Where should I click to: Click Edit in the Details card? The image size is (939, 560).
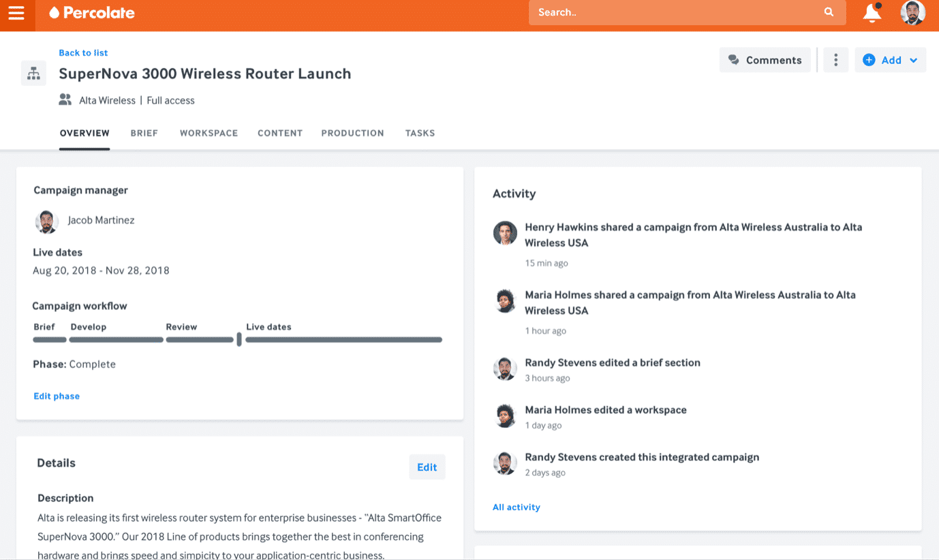point(427,467)
